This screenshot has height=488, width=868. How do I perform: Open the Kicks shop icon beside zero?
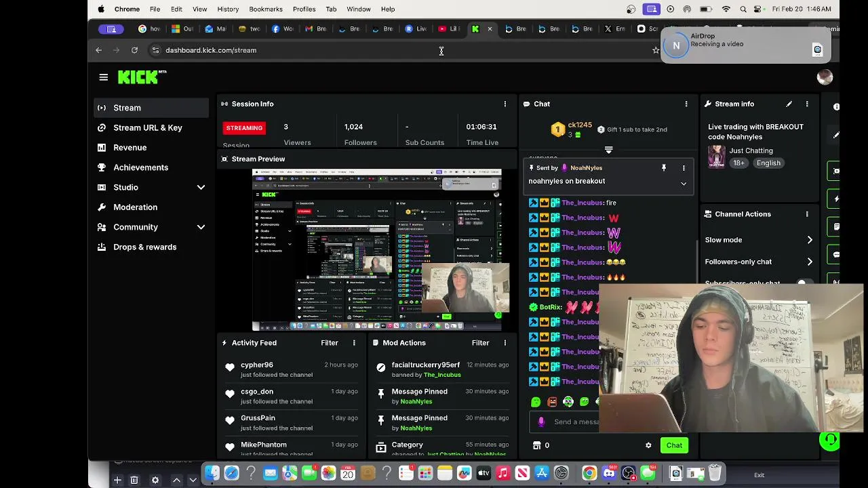pos(537,445)
